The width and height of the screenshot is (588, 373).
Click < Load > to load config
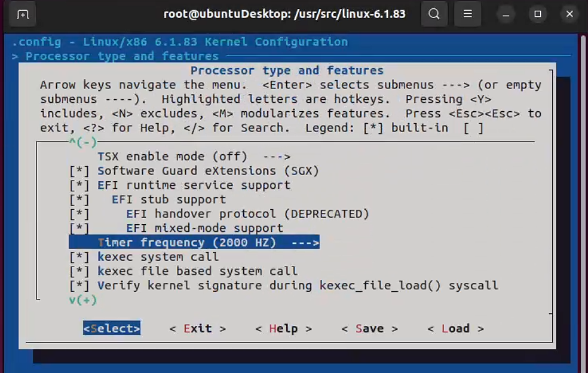[455, 329]
